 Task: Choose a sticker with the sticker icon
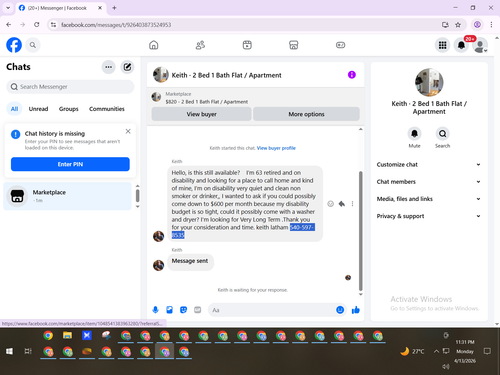tap(183, 310)
